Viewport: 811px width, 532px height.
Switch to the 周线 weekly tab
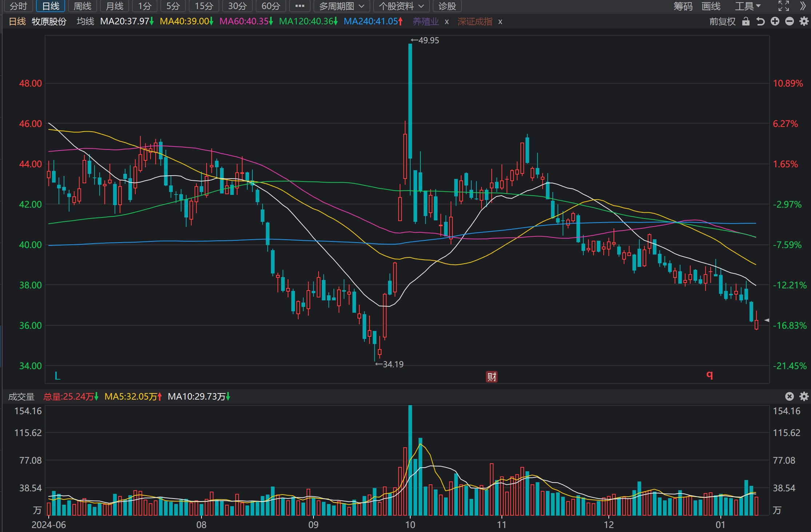tap(83, 6)
